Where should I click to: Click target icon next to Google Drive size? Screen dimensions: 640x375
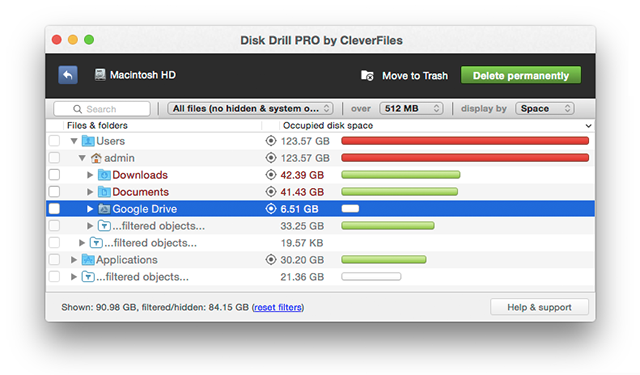click(271, 209)
